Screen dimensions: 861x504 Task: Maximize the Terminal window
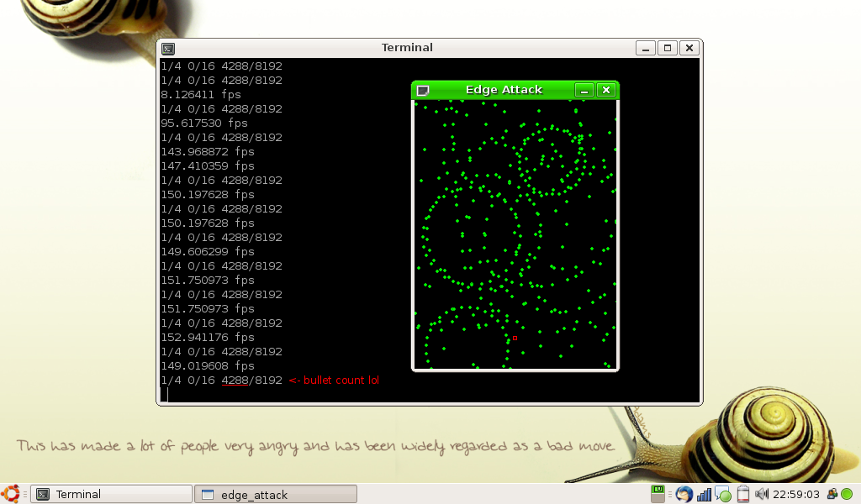click(667, 48)
